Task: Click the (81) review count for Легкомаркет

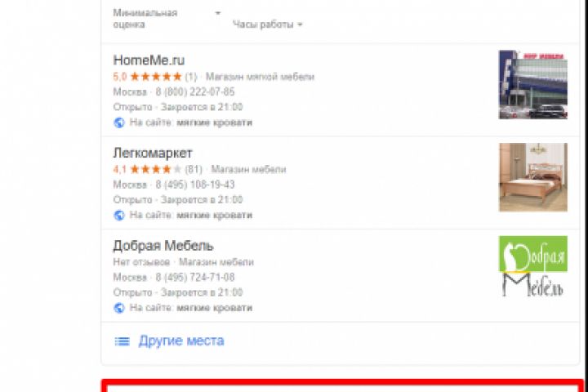Action: (x=194, y=170)
